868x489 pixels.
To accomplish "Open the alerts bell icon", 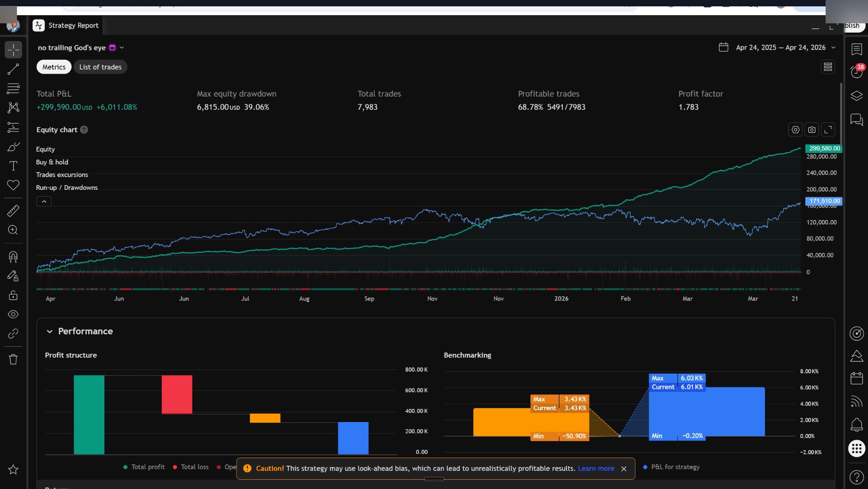I will pyautogui.click(x=857, y=424).
